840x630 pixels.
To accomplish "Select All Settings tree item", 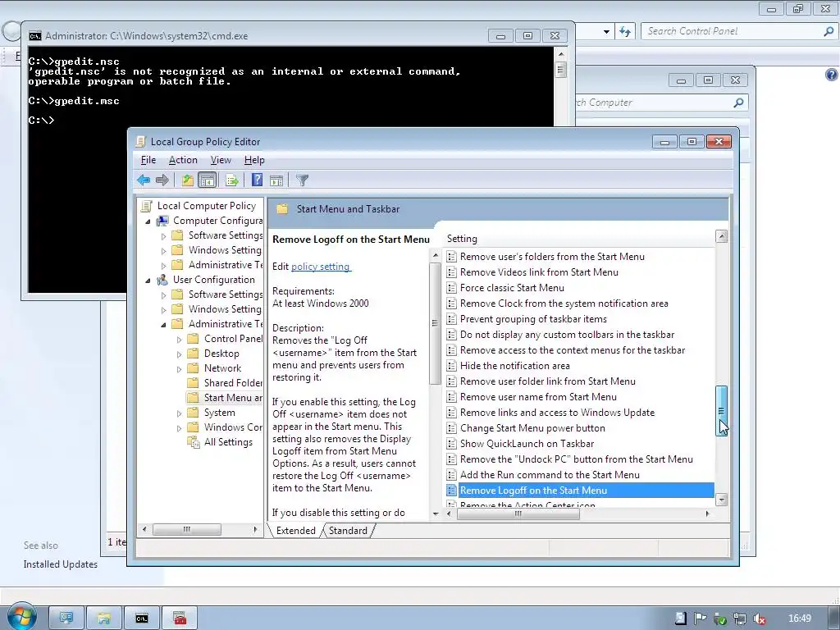I will pyautogui.click(x=228, y=442).
